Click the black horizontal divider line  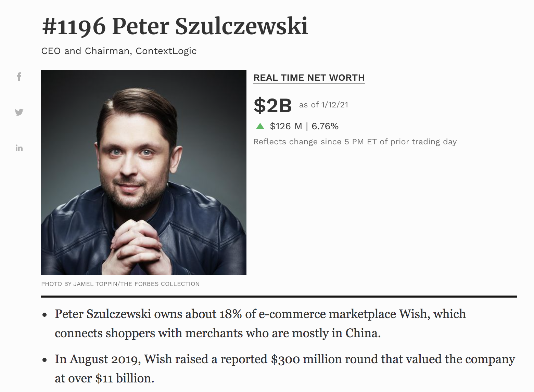click(x=279, y=297)
